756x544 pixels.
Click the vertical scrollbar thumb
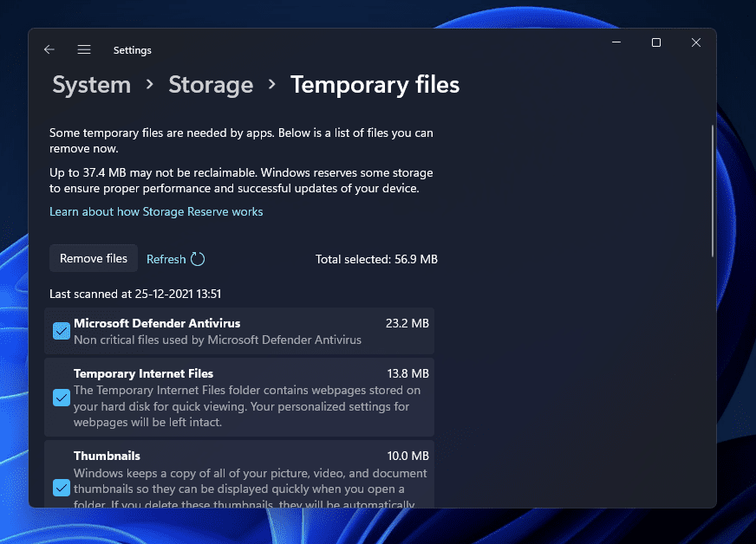(x=713, y=191)
